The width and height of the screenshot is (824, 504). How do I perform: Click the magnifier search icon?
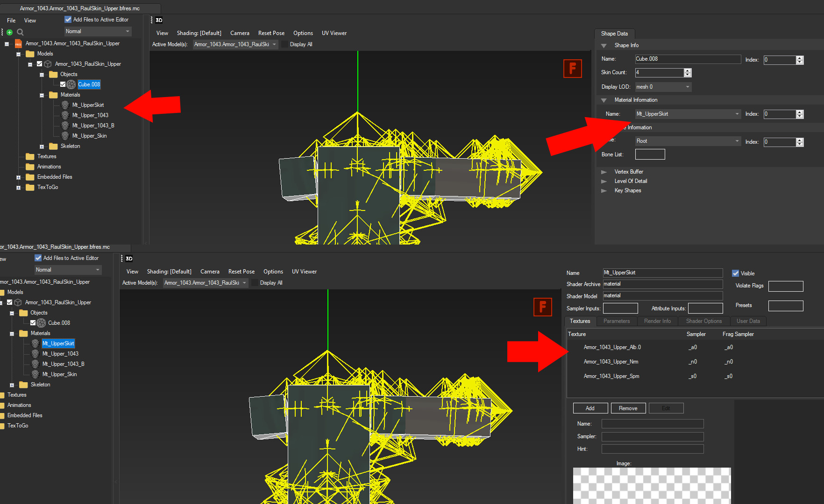tap(20, 32)
